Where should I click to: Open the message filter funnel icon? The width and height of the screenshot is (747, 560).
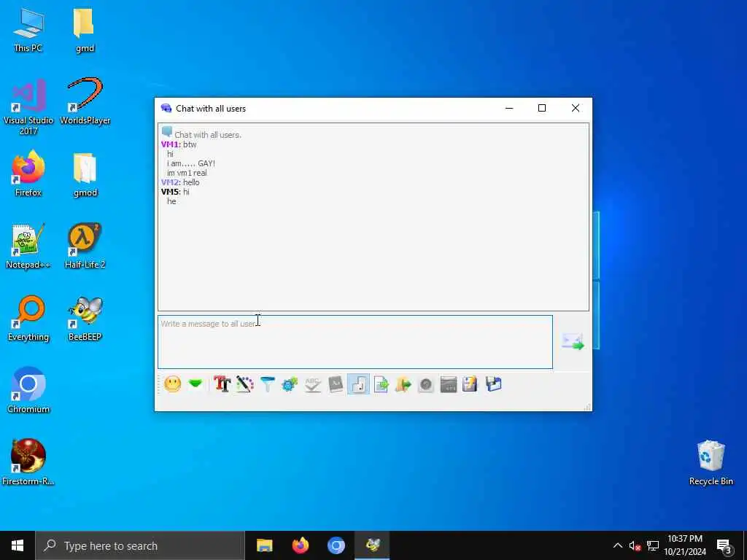[x=268, y=384]
